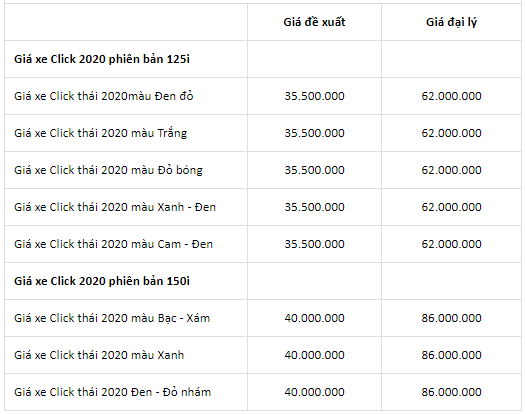Click the 'màu Cam - Đen' model row label
This screenshot has width=526, height=414.
(113, 244)
